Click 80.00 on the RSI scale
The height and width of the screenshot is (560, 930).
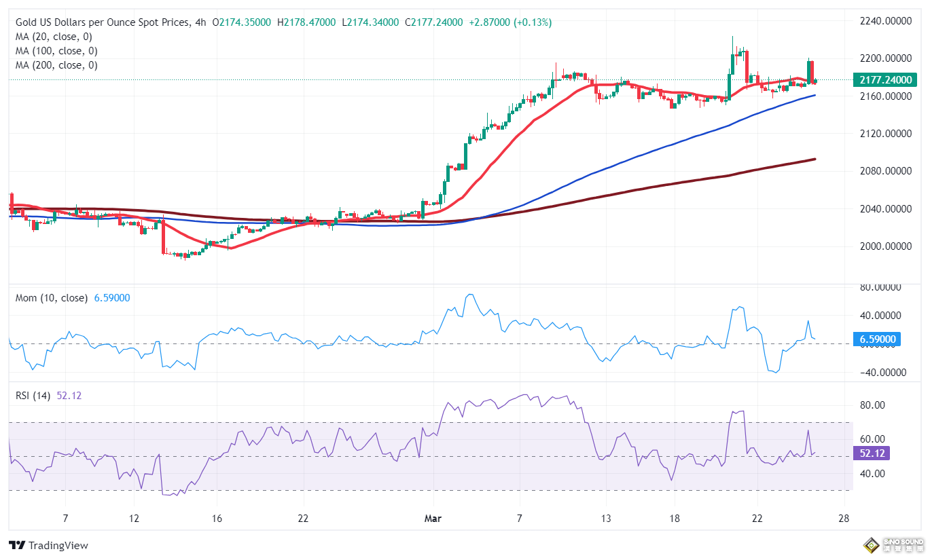coord(872,405)
